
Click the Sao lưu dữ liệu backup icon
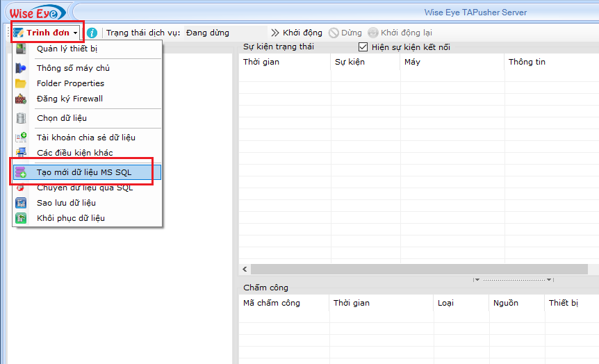tap(21, 203)
